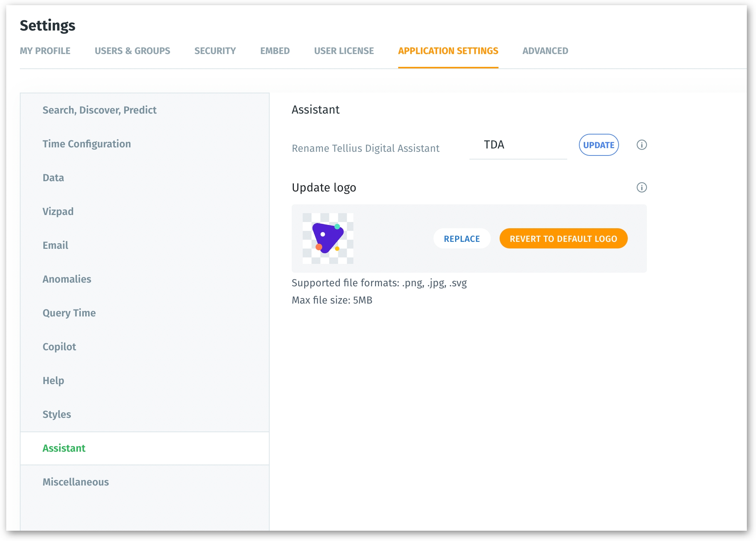Open Anomalies settings section
Image resolution: width=756 pixels, height=541 pixels.
coord(67,279)
